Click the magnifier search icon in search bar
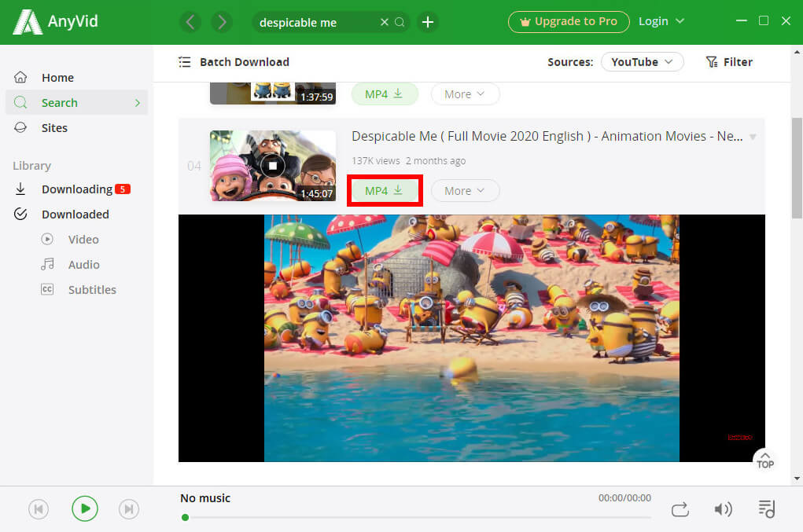Viewport: 803px width, 532px height. pyautogui.click(x=400, y=22)
